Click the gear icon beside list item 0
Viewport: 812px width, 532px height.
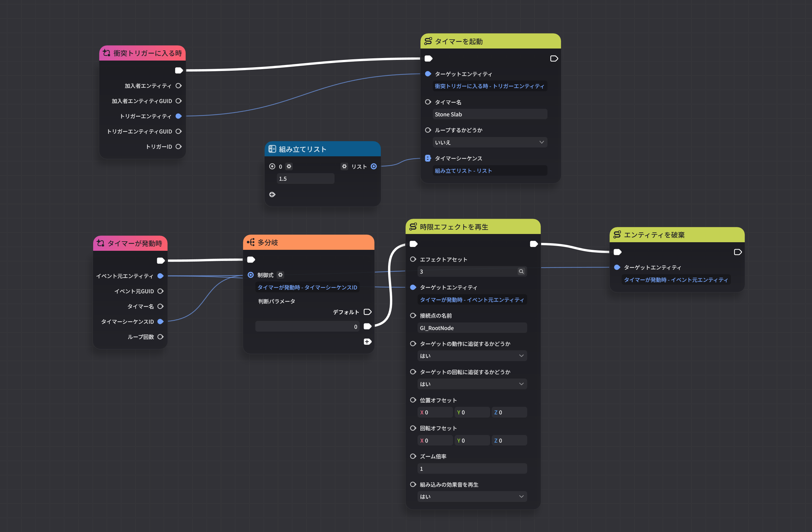coord(289,166)
